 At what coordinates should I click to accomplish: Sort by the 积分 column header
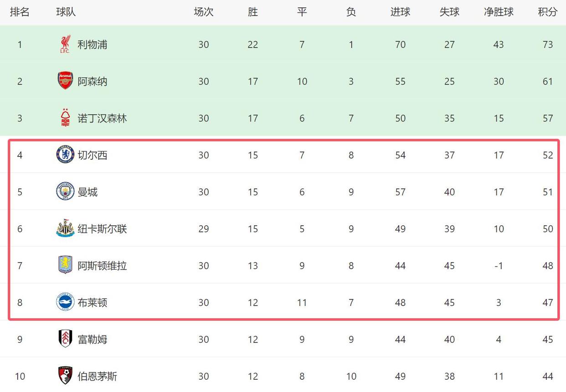547,12
